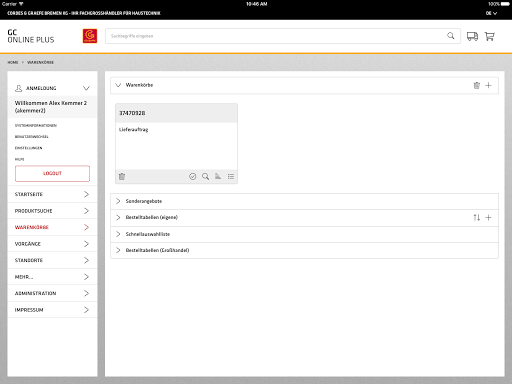Select Produktsuche in the sidebar menu
This screenshot has height=384, width=512.
point(52,211)
